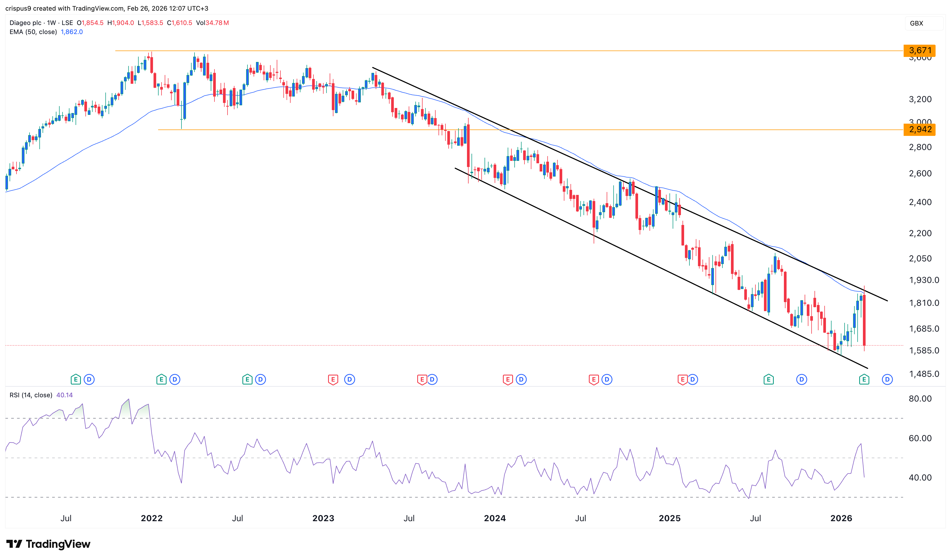951x560 pixels.
Task: Click the red earnings E marker near 2025
Action: pyautogui.click(x=682, y=379)
